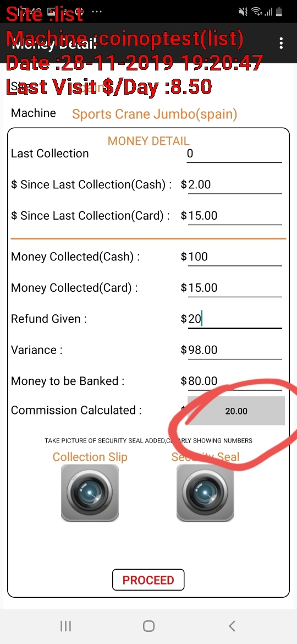This screenshot has width=297, height=644.
Task: Edit the Last Collection field
Action: coord(234,154)
